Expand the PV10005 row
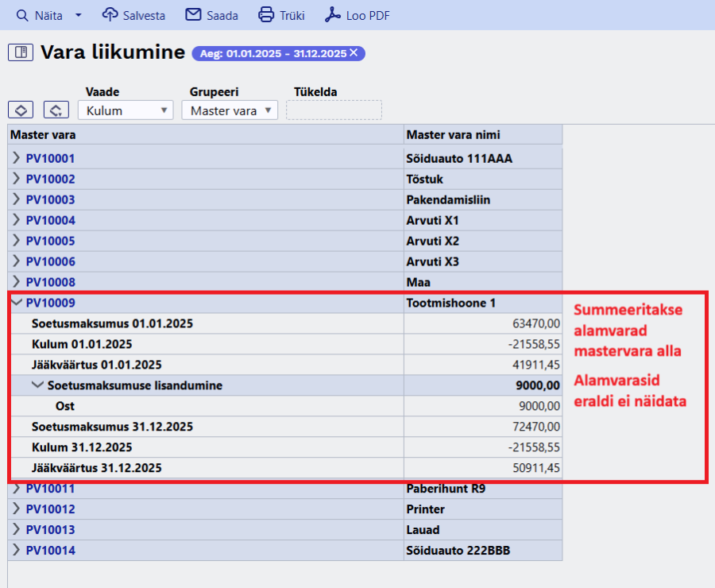 pos(17,240)
